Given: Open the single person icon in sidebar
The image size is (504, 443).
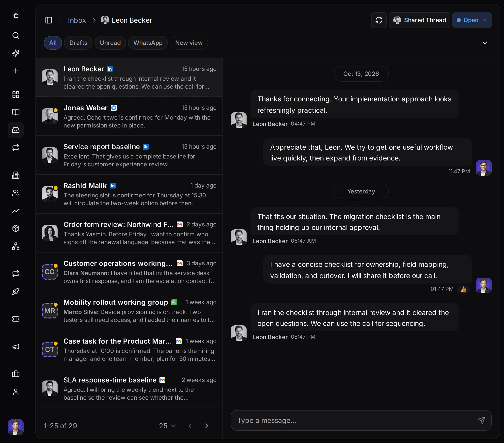Looking at the screenshot, I should coord(16,392).
